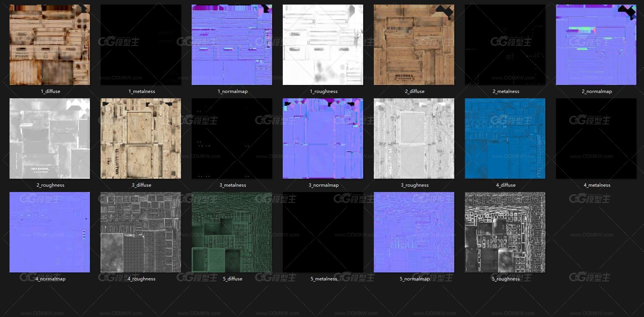The image size is (644, 317).
Task: Select the 1_metalness black texture thumbnail
Action: pyautogui.click(x=141, y=45)
